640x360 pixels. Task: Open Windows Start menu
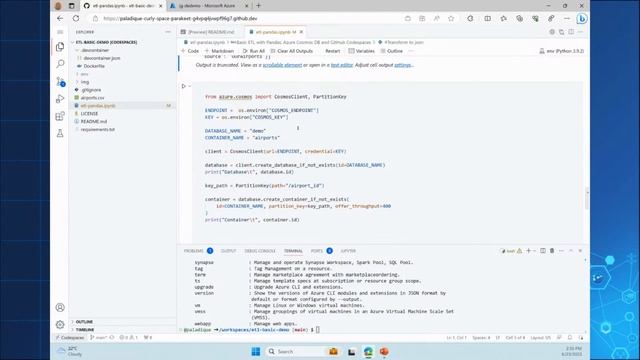click(x=256, y=351)
